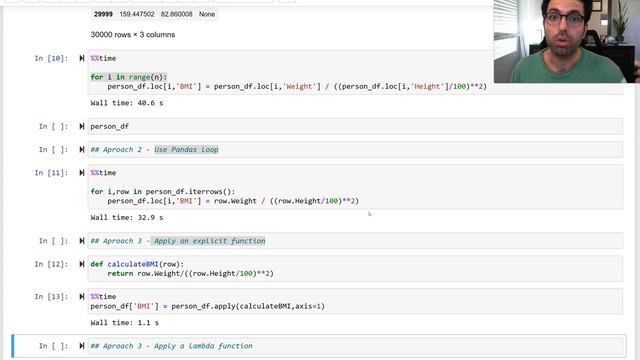Run the In [11] iterrows cell
Screen dimensions: 640x360
[x=82, y=173]
